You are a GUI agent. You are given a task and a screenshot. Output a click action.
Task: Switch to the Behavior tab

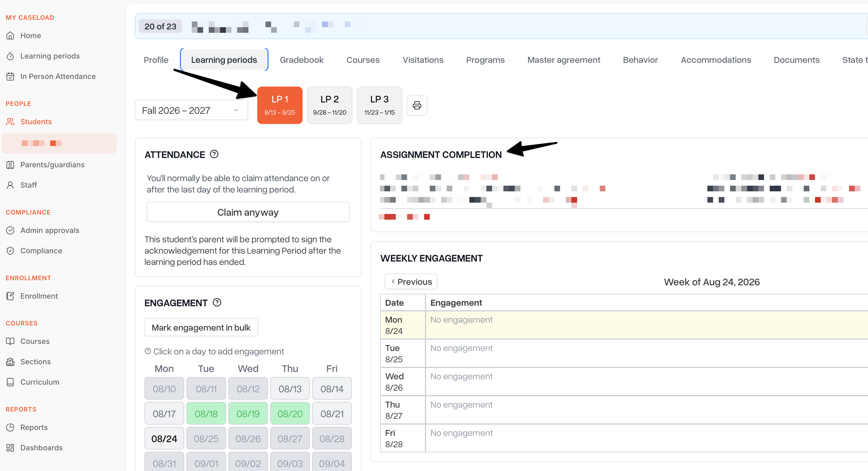pos(640,60)
